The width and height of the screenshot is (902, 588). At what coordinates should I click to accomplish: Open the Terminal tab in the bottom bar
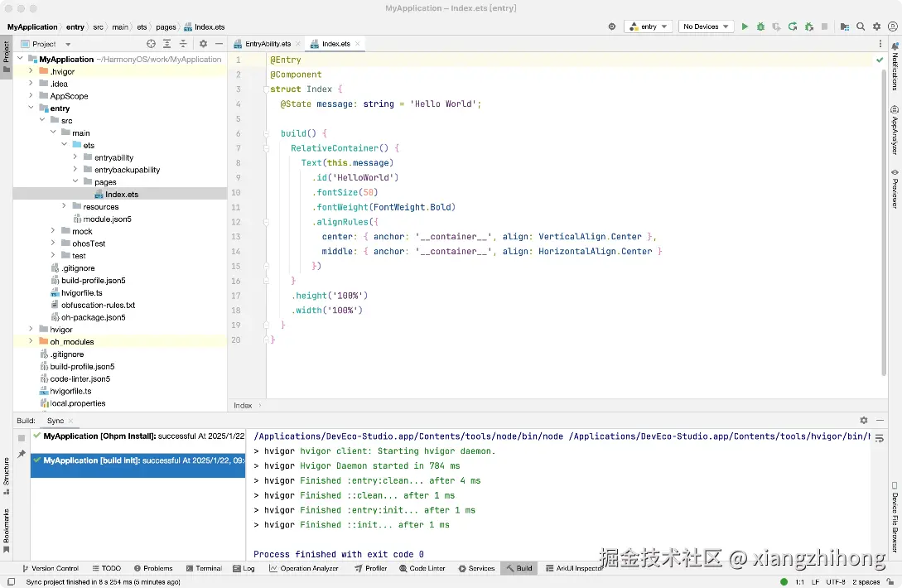(203, 569)
